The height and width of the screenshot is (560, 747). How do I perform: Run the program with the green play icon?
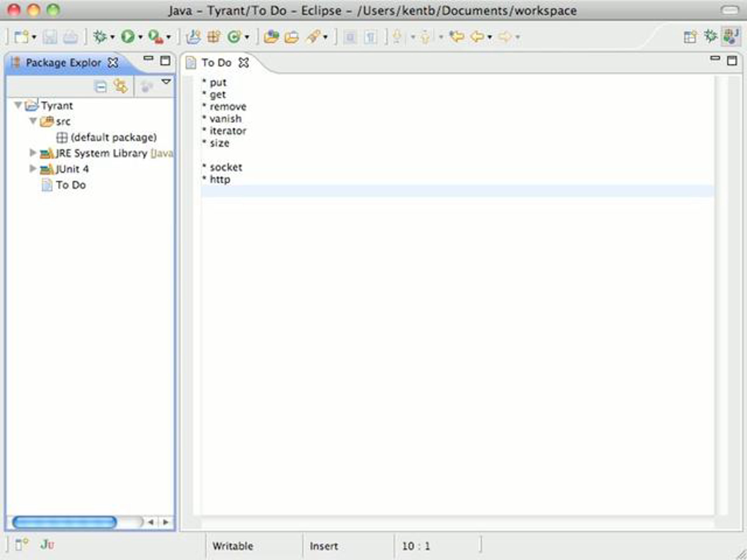128,36
